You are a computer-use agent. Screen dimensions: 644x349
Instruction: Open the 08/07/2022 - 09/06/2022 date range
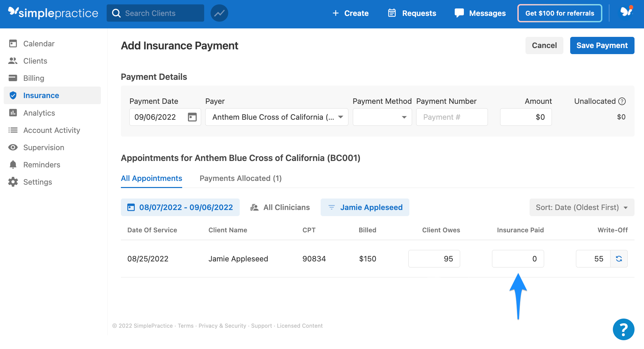coord(180,207)
